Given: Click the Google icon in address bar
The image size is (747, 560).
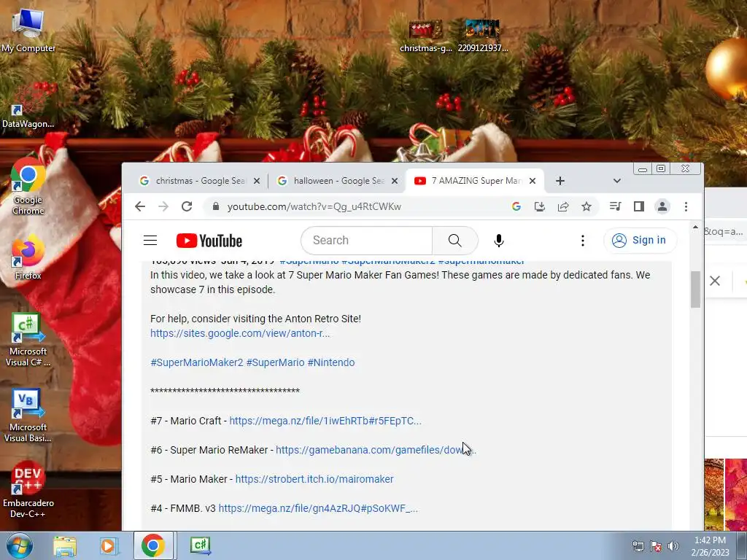Looking at the screenshot, I should tap(516, 206).
